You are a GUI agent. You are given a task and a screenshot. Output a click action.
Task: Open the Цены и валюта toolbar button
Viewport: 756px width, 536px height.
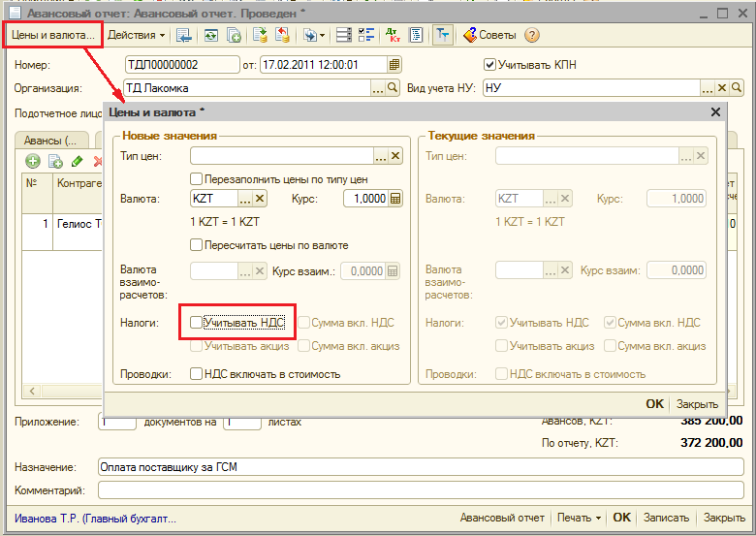52,35
